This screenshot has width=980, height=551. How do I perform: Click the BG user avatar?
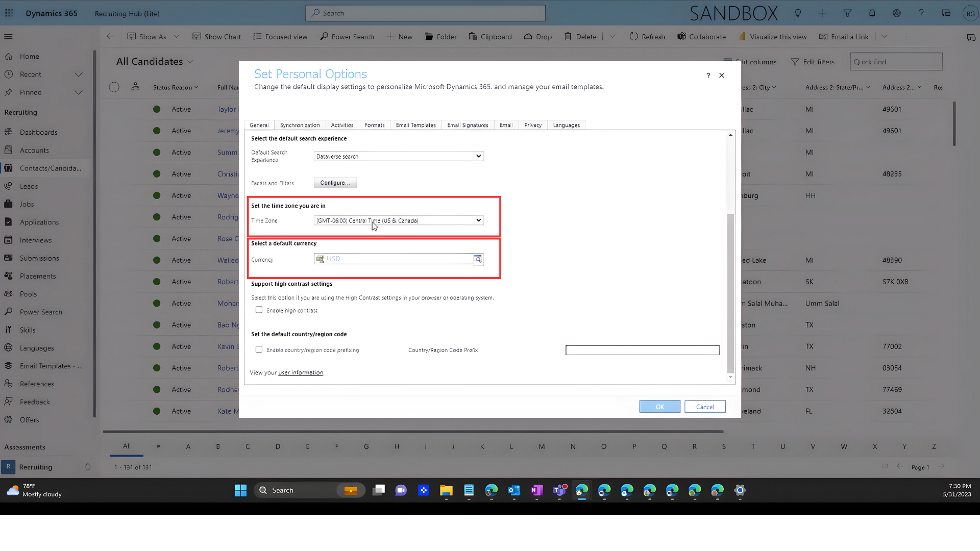970,14
